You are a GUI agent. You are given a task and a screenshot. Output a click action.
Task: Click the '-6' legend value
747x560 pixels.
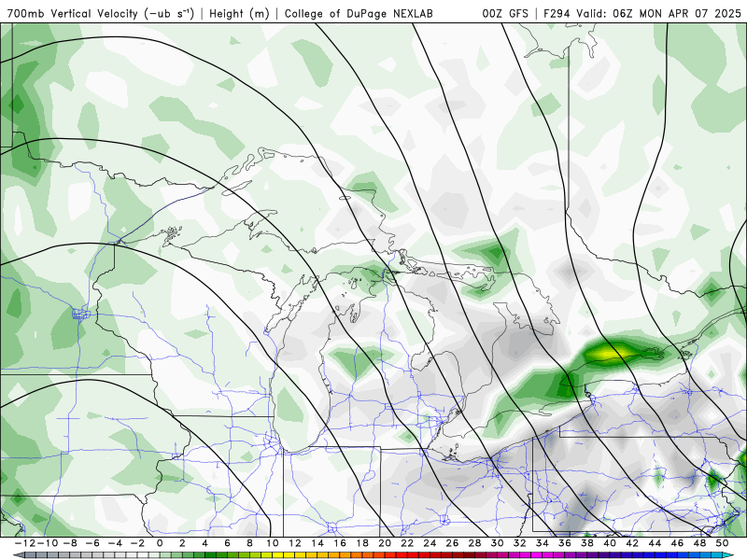pyautogui.click(x=92, y=543)
